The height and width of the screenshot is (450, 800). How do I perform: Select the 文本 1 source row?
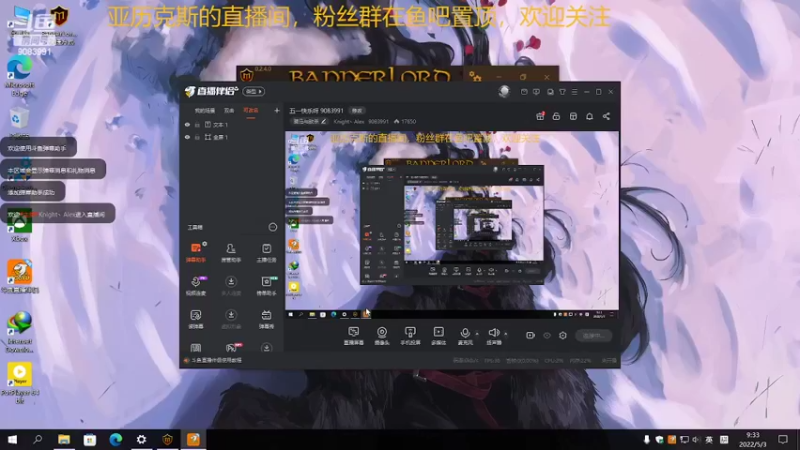232,124
